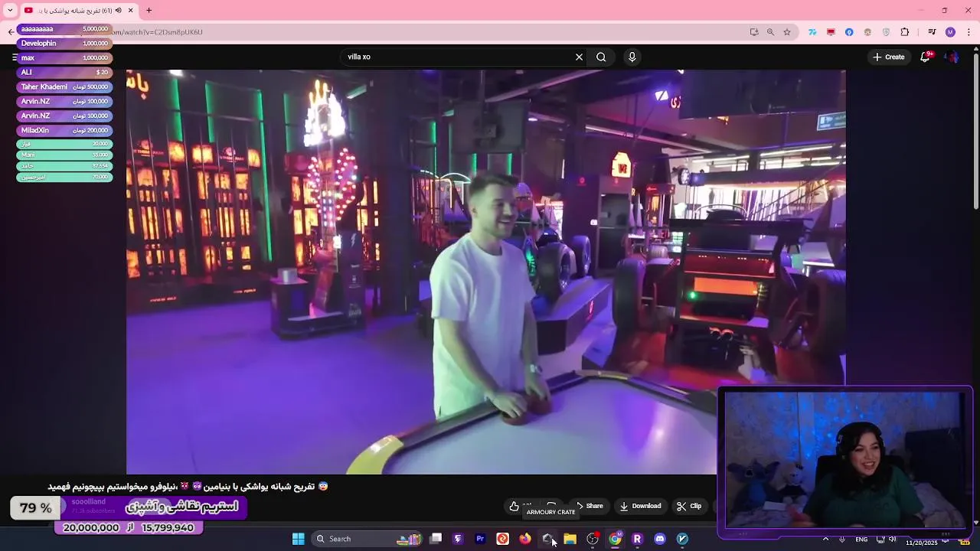Click the max 1,000,000 donation entry

tap(64, 58)
